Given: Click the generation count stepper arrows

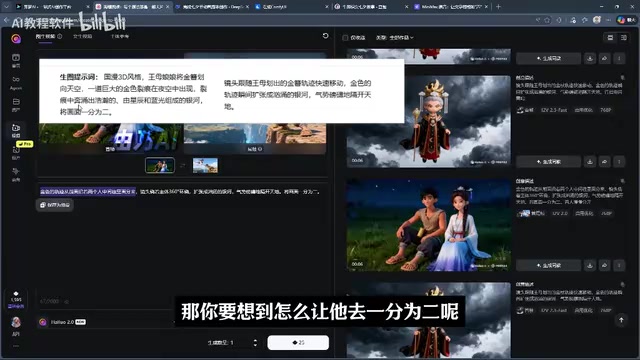Looking at the screenshot, I should (x=255, y=342).
